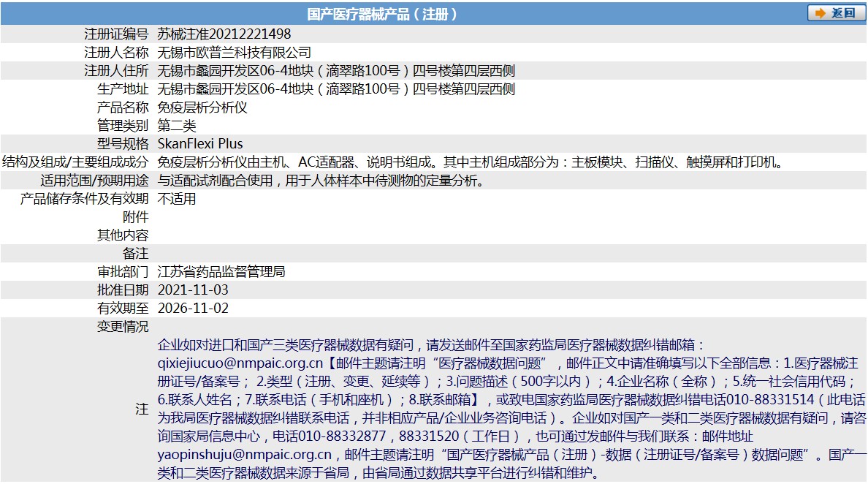868x484 pixels.
Task: Click the 有效期至 label
Action: (123, 309)
